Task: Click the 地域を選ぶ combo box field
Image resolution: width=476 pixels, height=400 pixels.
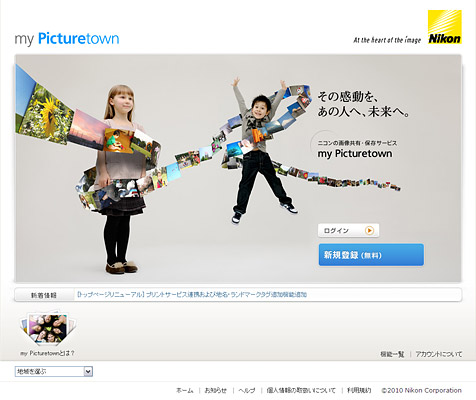Action: 54,371
